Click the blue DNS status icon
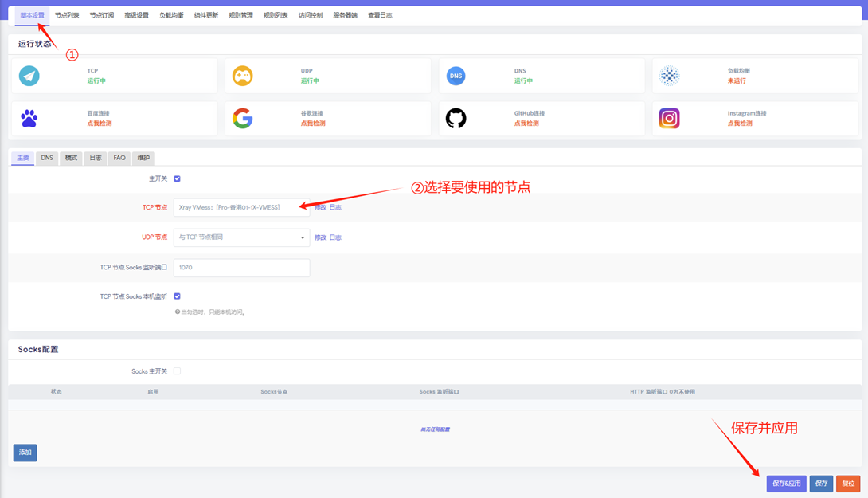 pos(456,76)
